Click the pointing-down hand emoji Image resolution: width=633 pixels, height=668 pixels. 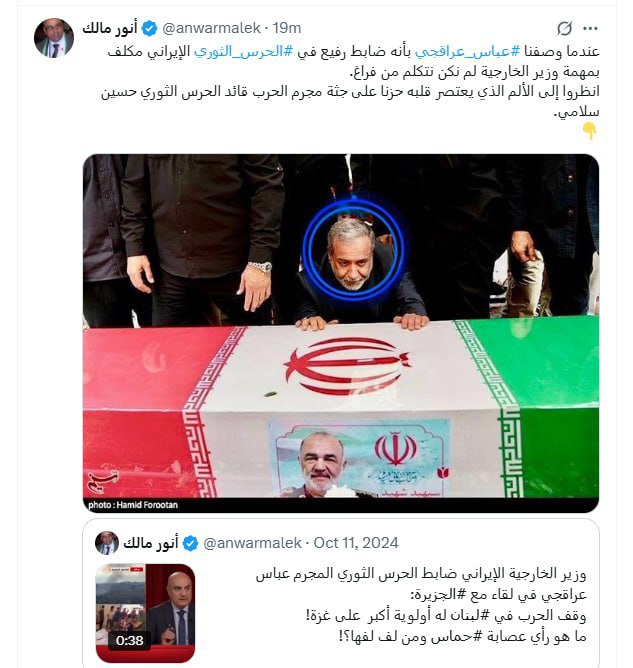(590, 131)
